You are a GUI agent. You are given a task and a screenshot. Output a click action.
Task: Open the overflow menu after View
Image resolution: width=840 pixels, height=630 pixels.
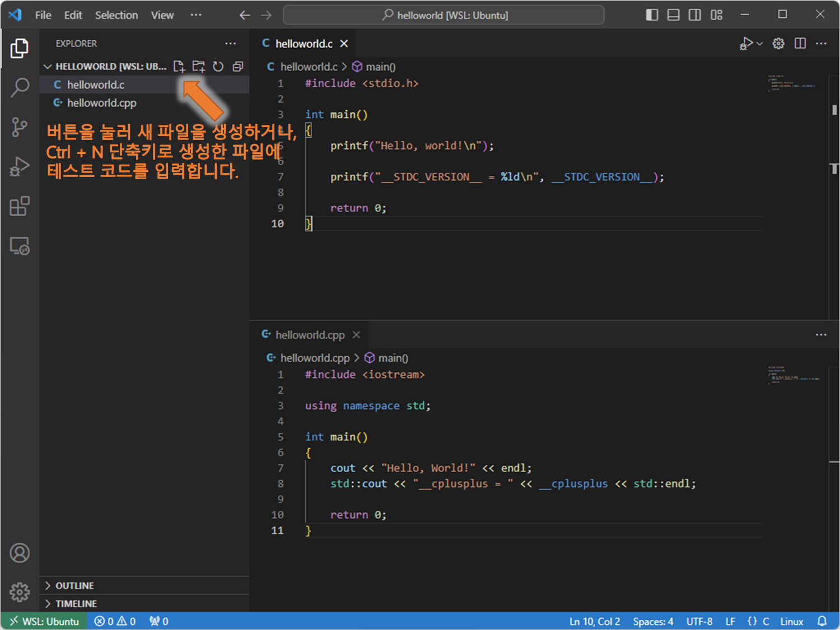coord(196,15)
